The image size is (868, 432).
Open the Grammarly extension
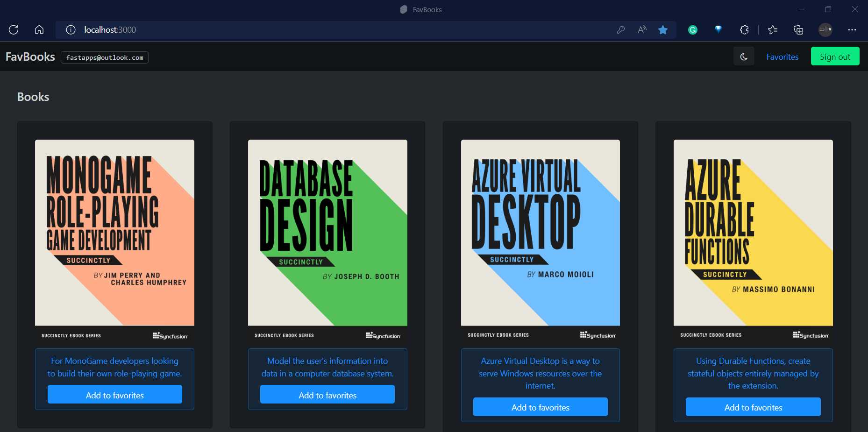692,29
